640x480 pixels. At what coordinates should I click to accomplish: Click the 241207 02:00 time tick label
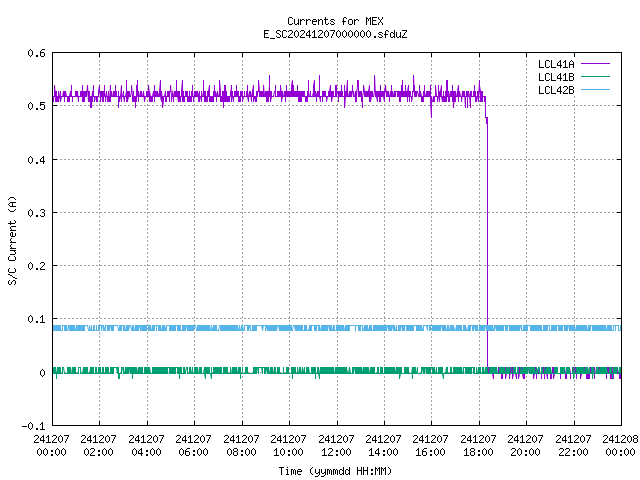coord(98,445)
